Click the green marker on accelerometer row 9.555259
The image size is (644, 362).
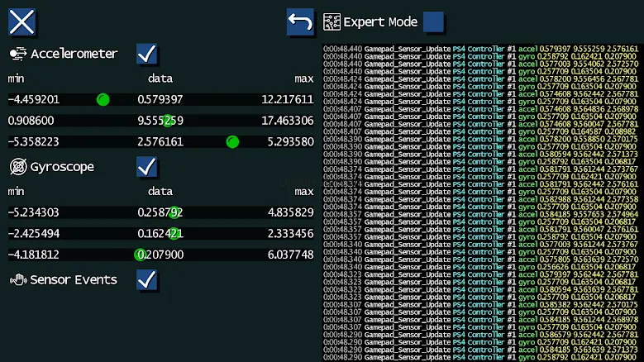[x=168, y=121]
